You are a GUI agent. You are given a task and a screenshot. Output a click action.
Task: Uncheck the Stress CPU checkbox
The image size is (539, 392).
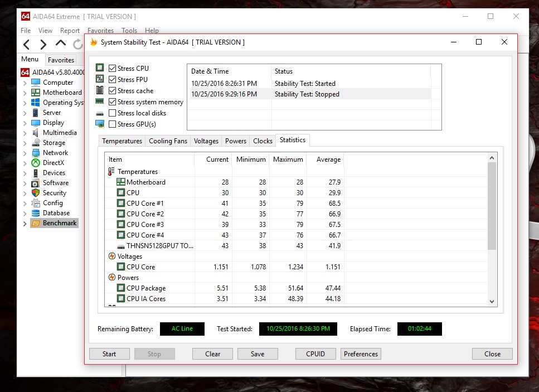pos(112,69)
